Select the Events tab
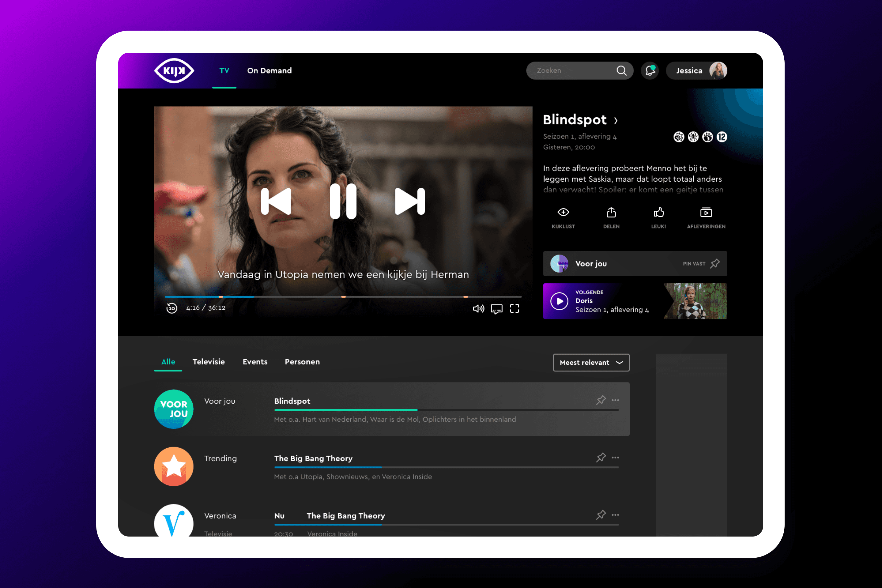The width and height of the screenshot is (882, 588). pyautogui.click(x=255, y=362)
